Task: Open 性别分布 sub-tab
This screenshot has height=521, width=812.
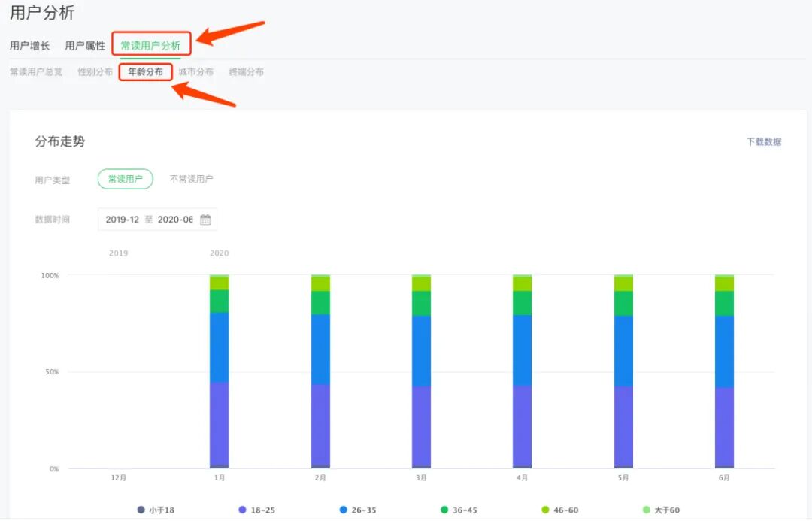Action: pyautogui.click(x=95, y=72)
